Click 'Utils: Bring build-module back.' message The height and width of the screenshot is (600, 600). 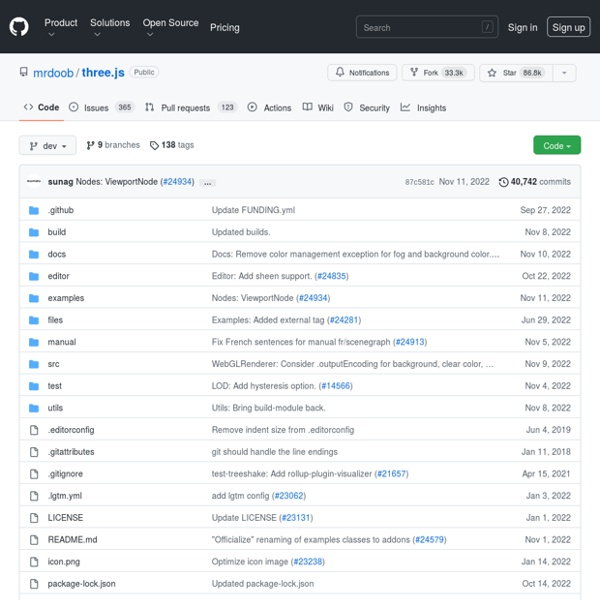[269, 408]
